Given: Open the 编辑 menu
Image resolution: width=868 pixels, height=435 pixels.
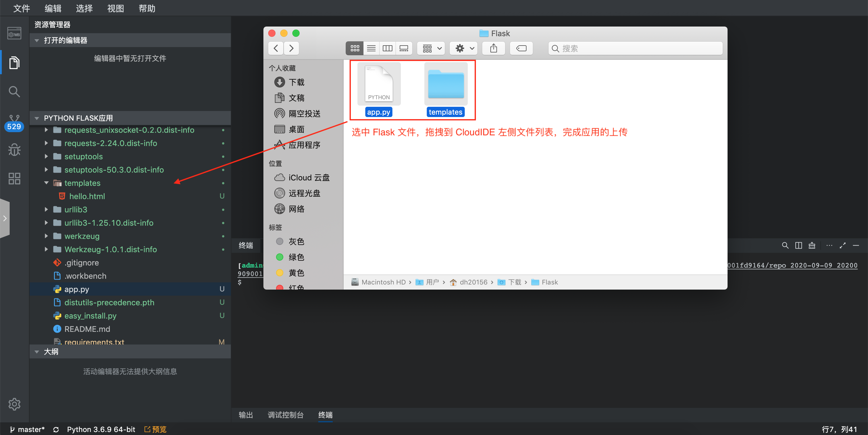Looking at the screenshot, I should click(52, 8).
